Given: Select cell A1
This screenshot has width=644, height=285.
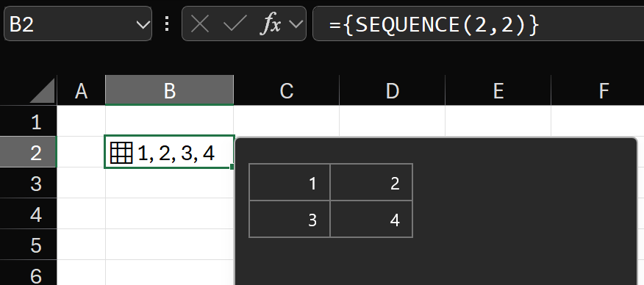Looking at the screenshot, I should point(82,121).
